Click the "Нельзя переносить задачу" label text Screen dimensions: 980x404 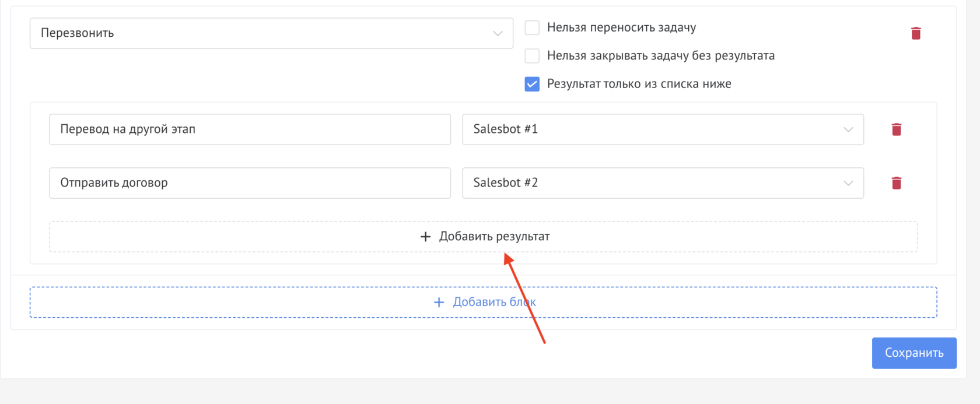(621, 28)
